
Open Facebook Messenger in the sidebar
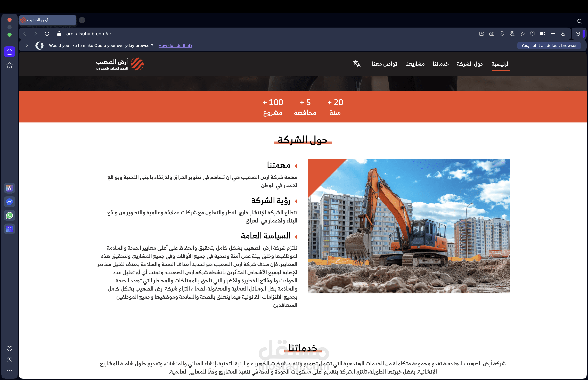pos(9,202)
